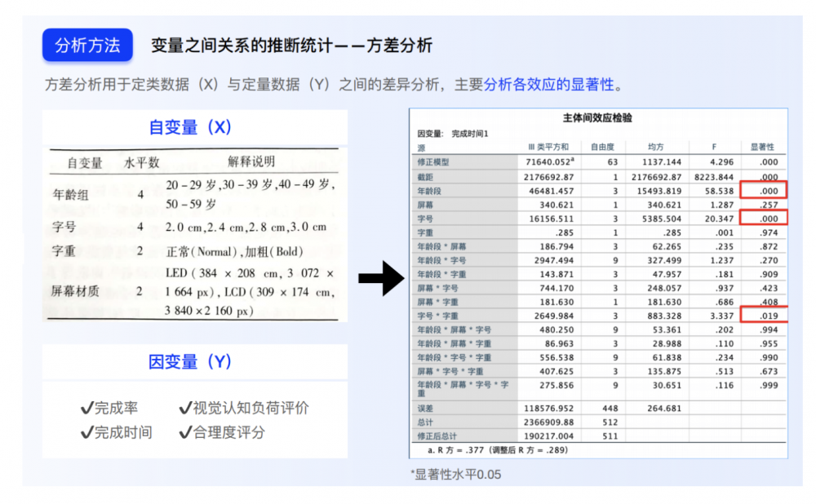Click the 自由度 column header

coord(602,147)
